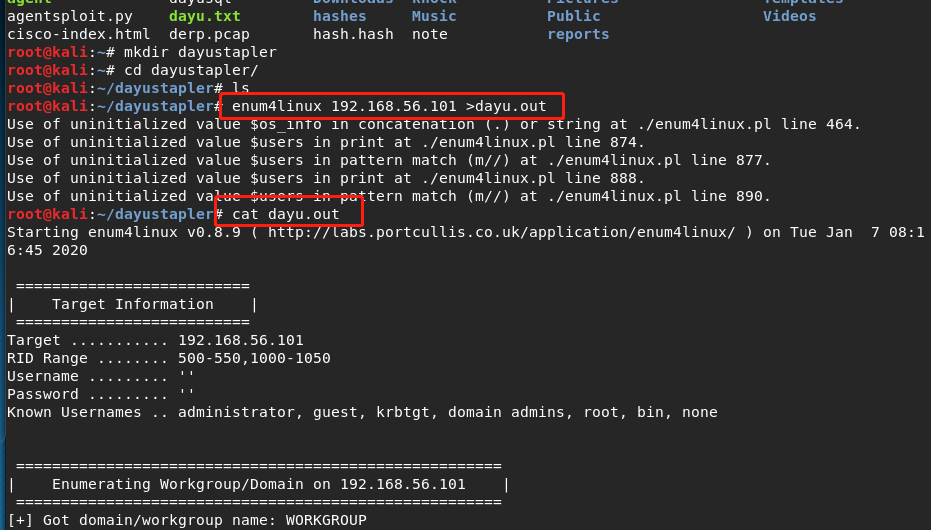Click the mkdir dayustapler command text

pyautogui.click(x=200, y=52)
